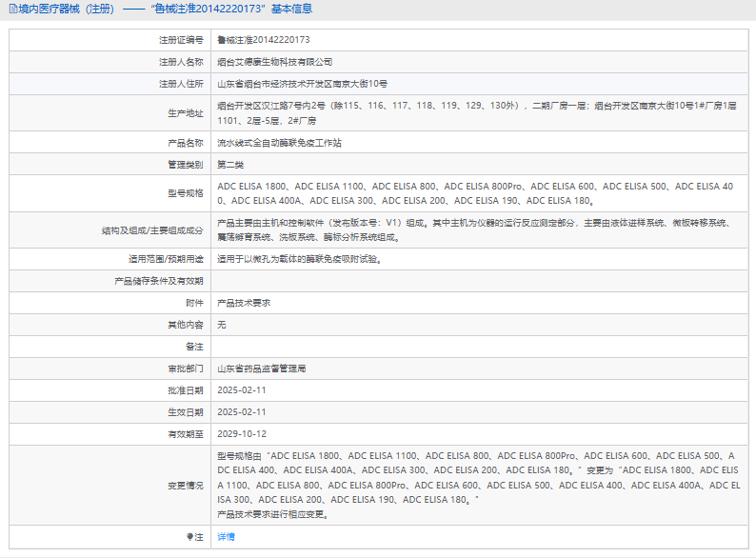Image resolution: width=756 pixels, height=558 pixels.
Task: Click the 附件 label
Action: point(195,303)
